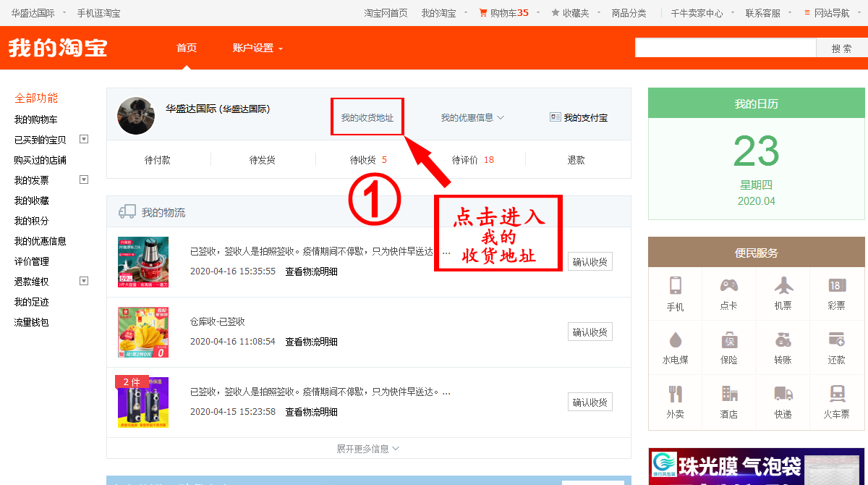Image resolution: width=868 pixels, height=485 pixels.
Task: Click 确认收货 for the 15:35:55 shipment
Action: click(590, 261)
